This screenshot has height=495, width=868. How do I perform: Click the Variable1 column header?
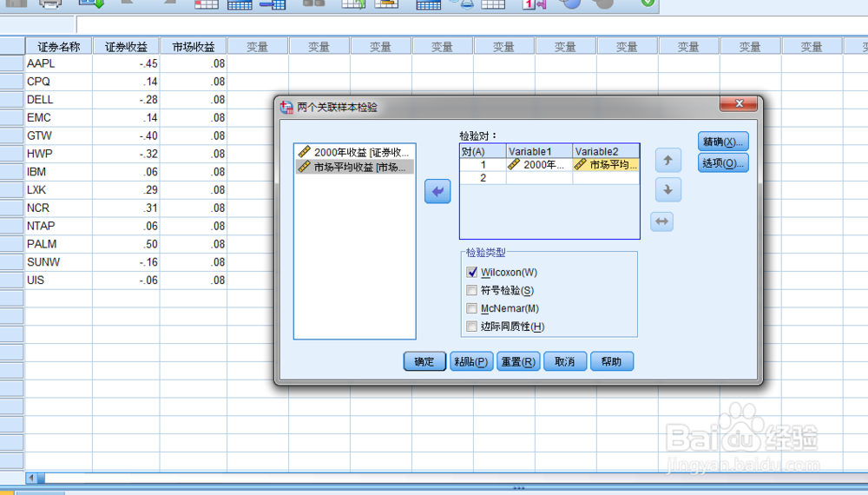tap(539, 151)
